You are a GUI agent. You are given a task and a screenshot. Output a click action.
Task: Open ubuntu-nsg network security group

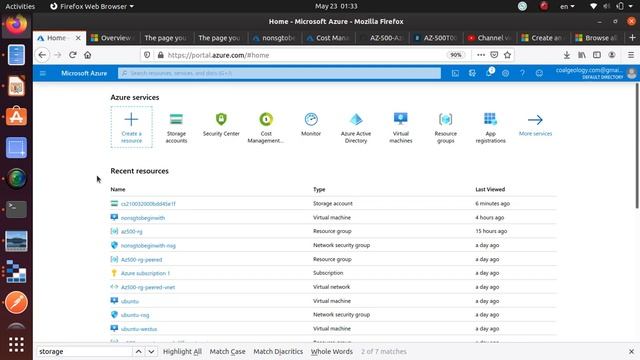[135, 315]
